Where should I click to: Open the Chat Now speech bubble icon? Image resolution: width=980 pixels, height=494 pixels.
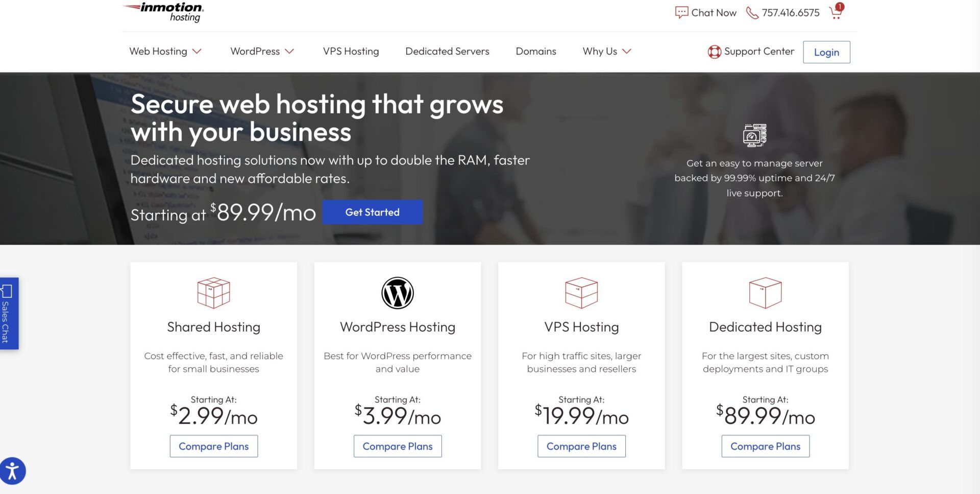(681, 13)
